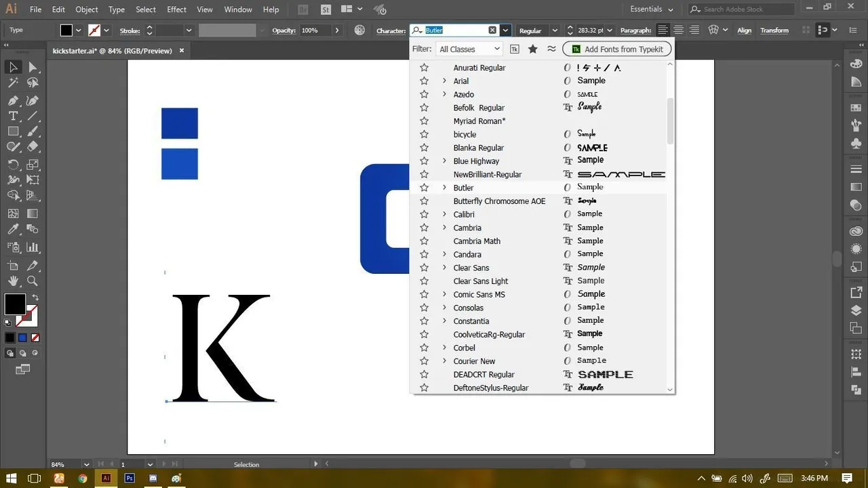
Task: Collapse the font family dropdown arrow
Action: (505, 30)
